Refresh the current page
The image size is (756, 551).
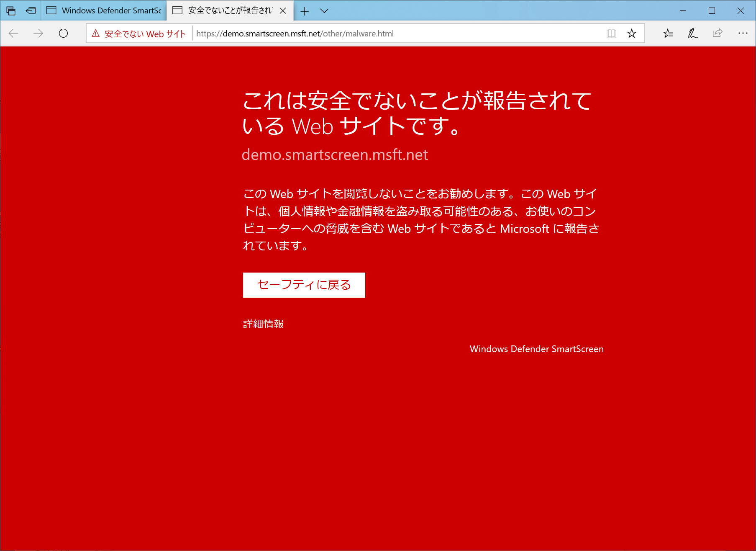[63, 33]
